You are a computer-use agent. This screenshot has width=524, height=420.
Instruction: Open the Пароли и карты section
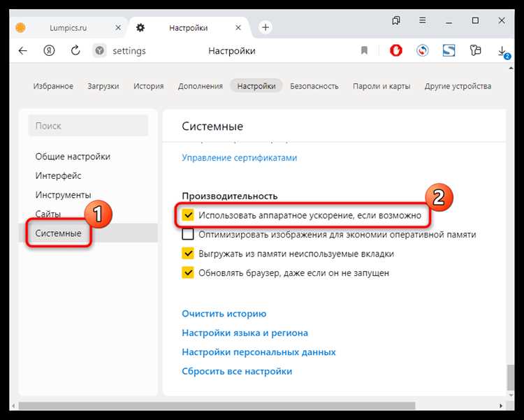(x=381, y=86)
